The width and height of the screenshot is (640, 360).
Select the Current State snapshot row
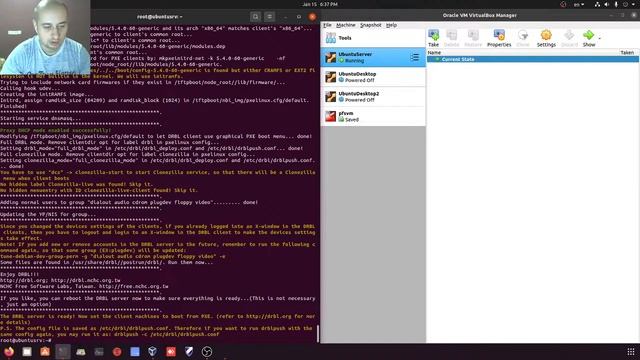pyautogui.click(x=533, y=59)
